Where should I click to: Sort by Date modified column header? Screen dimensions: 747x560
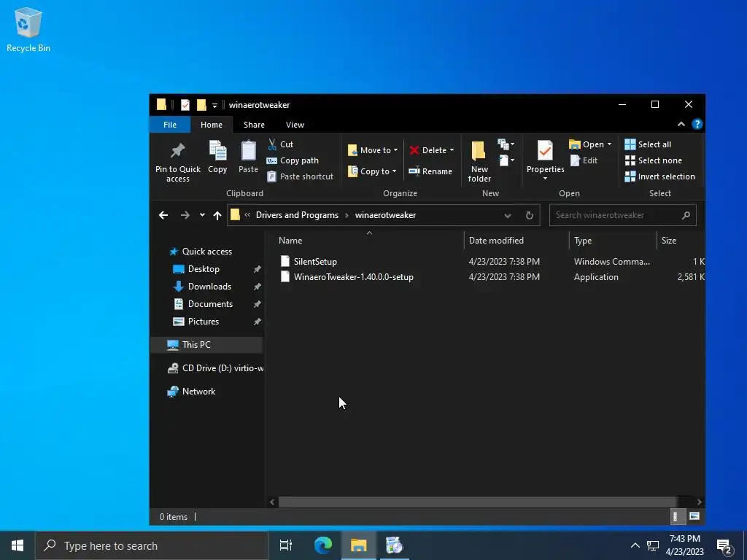pyautogui.click(x=516, y=241)
